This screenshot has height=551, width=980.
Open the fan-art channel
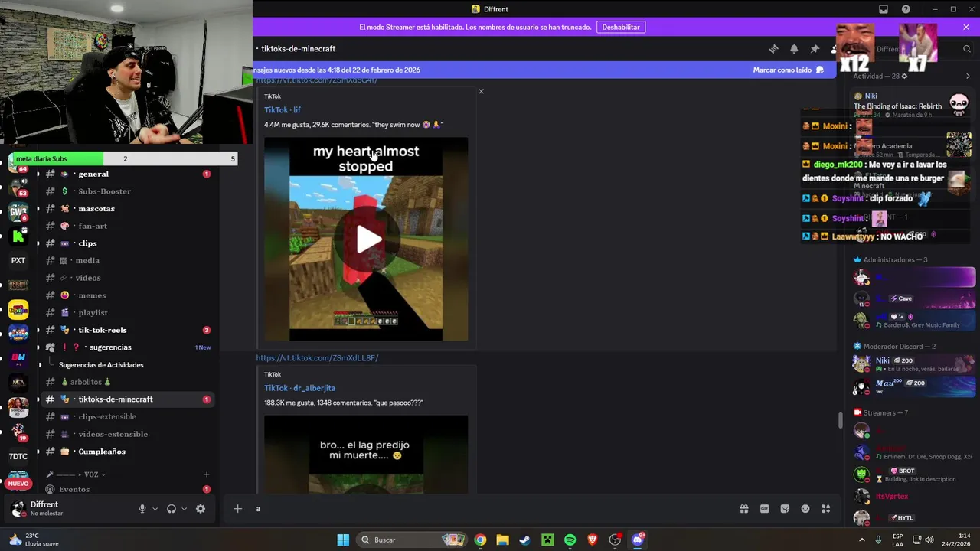126,226
